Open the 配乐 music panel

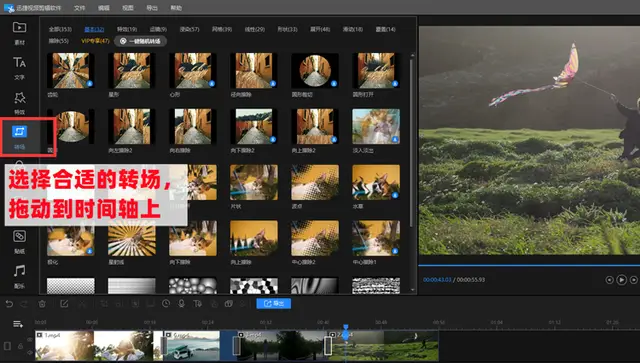click(x=19, y=276)
